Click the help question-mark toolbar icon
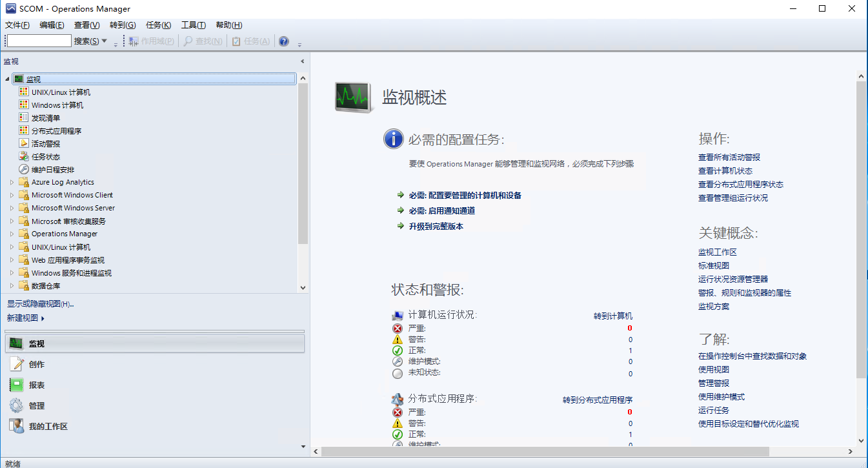The height and width of the screenshot is (468, 868). 283,41
